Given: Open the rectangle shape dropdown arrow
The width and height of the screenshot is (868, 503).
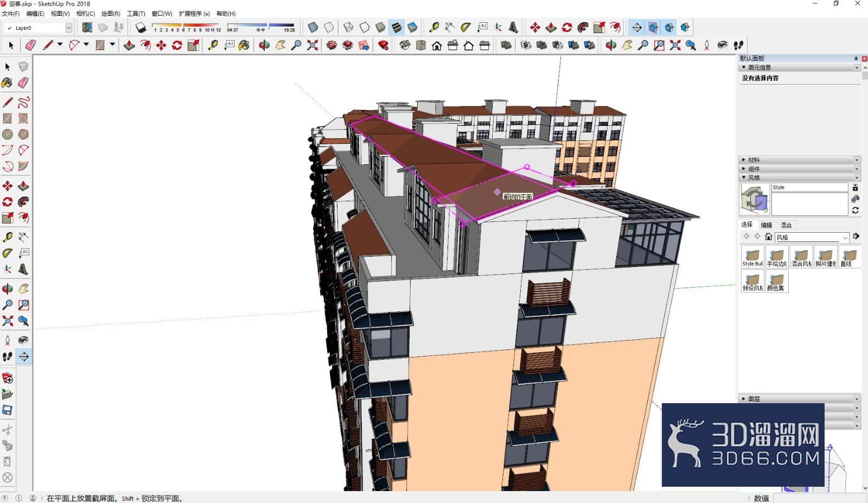Looking at the screenshot, I should [112, 44].
